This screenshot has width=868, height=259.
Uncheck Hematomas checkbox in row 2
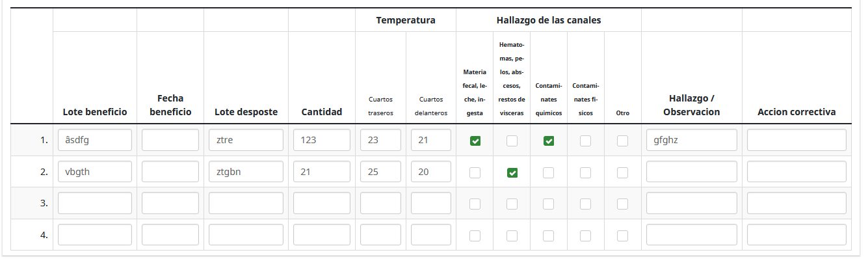pyautogui.click(x=512, y=172)
